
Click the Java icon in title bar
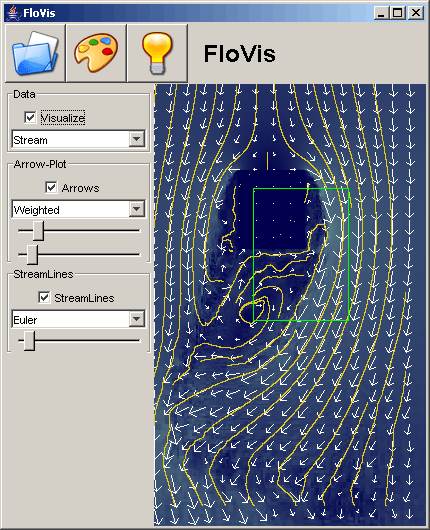click(13, 13)
